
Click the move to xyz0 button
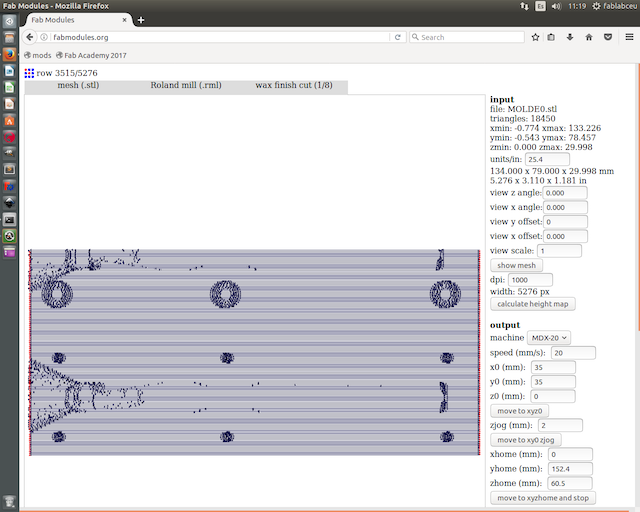[519, 411]
